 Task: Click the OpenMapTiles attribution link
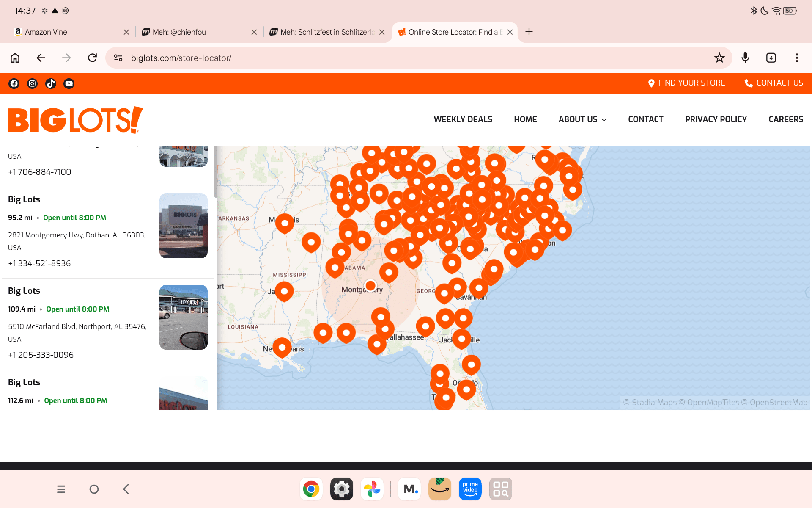[709, 403]
